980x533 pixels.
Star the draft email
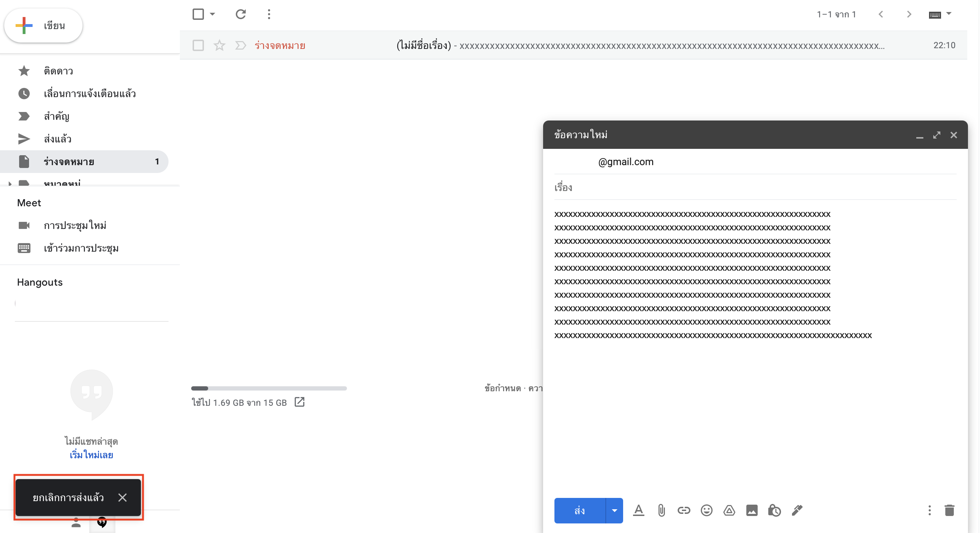click(220, 45)
